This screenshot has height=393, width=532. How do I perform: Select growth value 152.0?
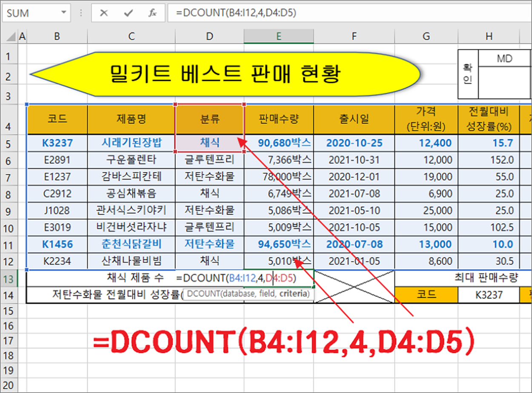click(x=489, y=160)
